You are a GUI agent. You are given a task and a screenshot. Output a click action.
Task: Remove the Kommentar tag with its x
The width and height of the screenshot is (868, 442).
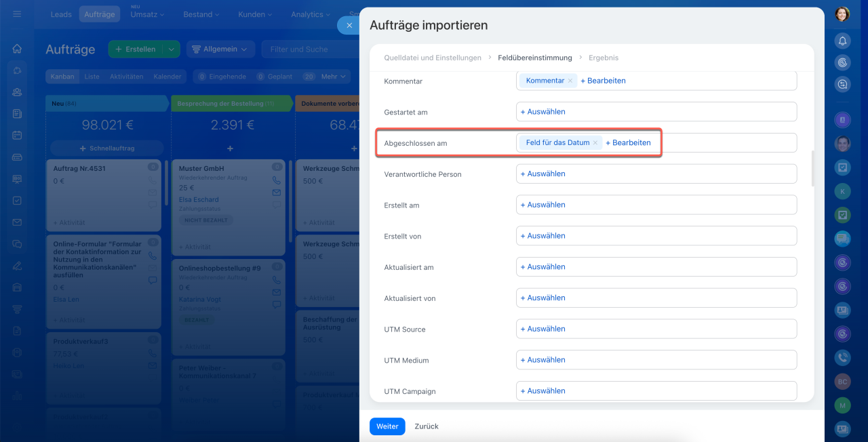pyautogui.click(x=570, y=81)
